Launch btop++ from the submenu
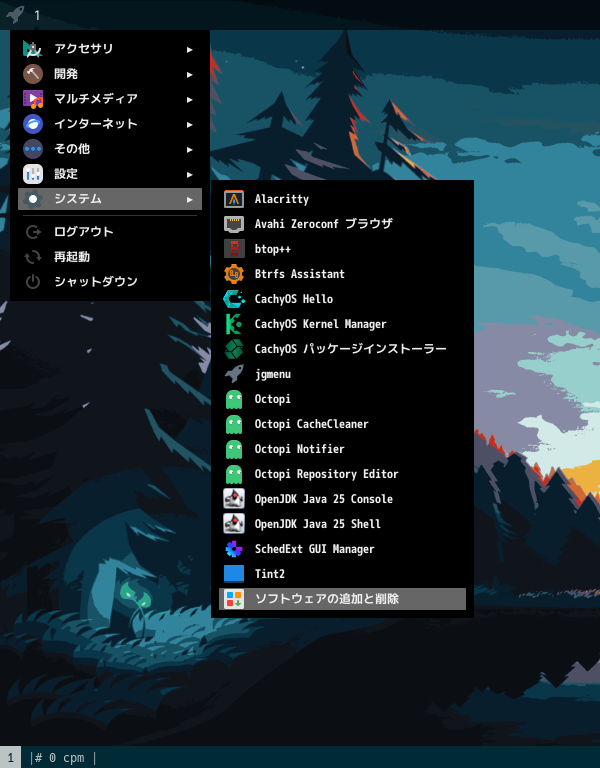Screen dimensions: 600x768 click(342, 249)
